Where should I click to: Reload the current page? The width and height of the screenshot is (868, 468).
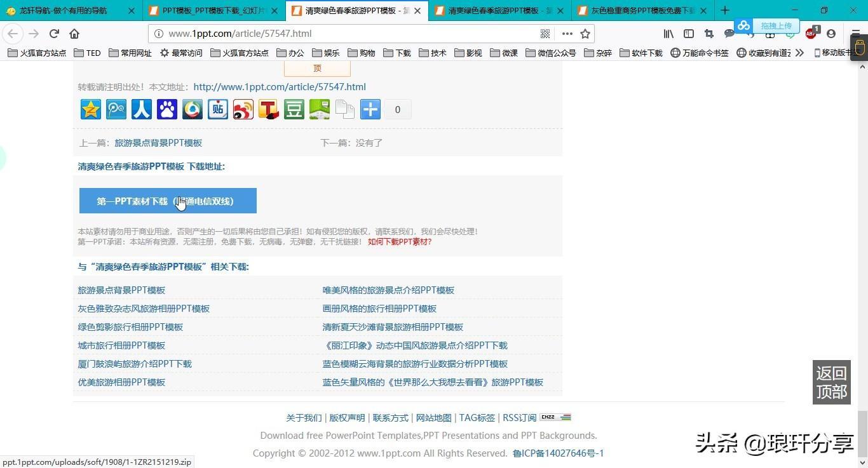point(54,34)
